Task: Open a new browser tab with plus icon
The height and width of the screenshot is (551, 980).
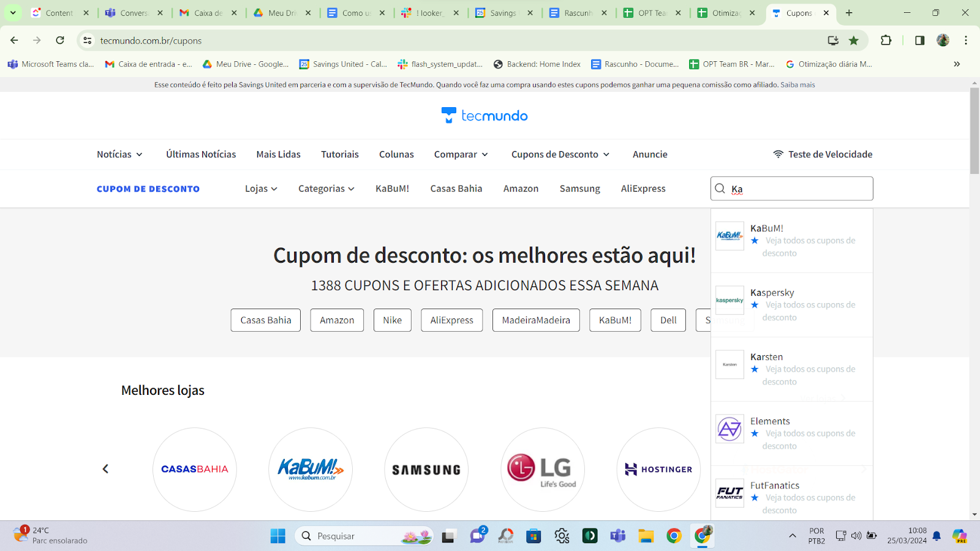Action: pyautogui.click(x=849, y=13)
